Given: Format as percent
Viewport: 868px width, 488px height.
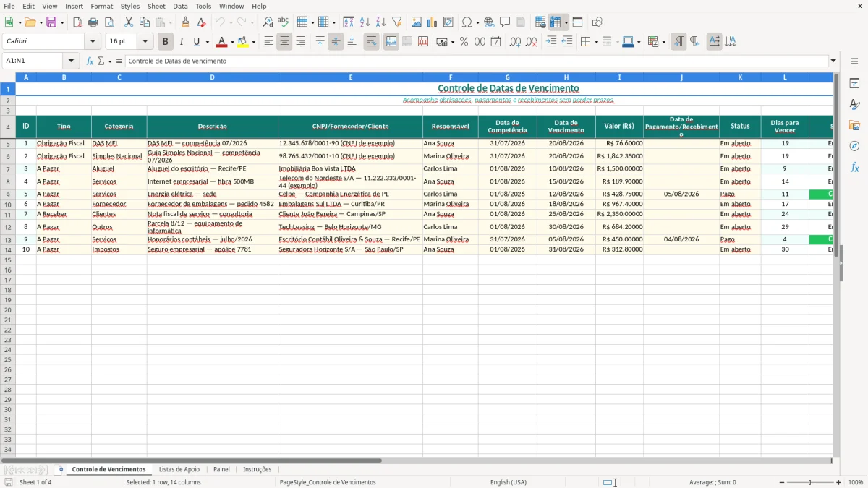Looking at the screenshot, I should pyautogui.click(x=464, y=42).
